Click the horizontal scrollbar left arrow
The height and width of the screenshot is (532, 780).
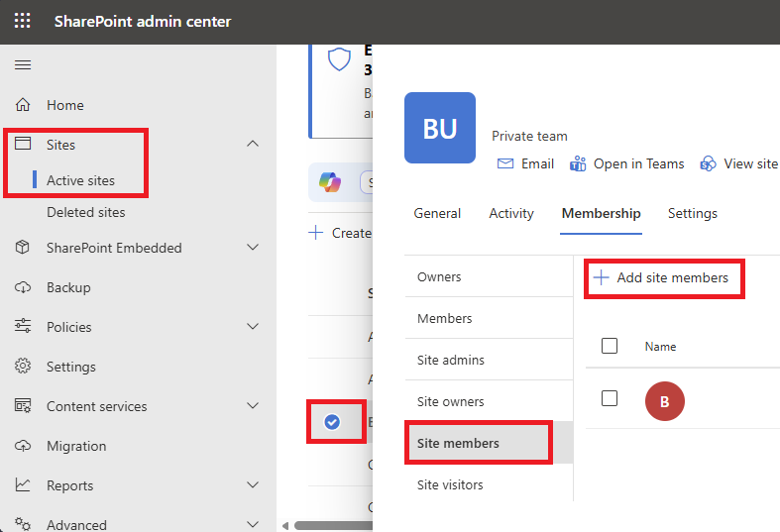(x=285, y=525)
